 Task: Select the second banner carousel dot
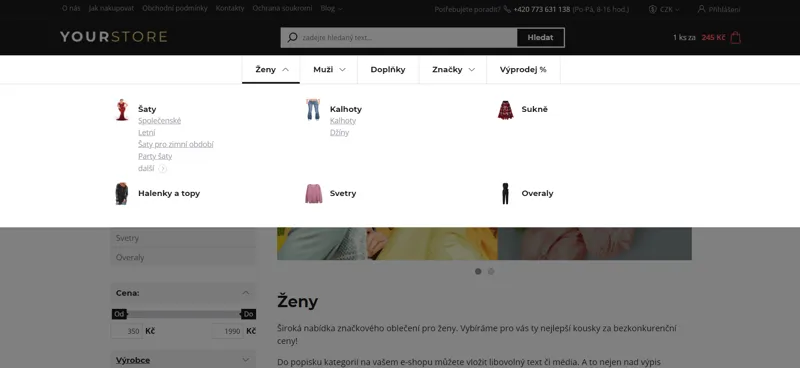pos(491,272)
